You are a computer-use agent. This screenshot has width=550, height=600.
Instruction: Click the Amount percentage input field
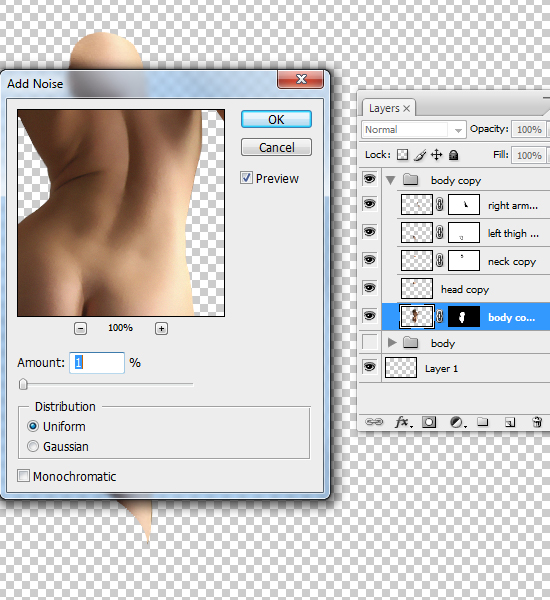click(97, 363)
